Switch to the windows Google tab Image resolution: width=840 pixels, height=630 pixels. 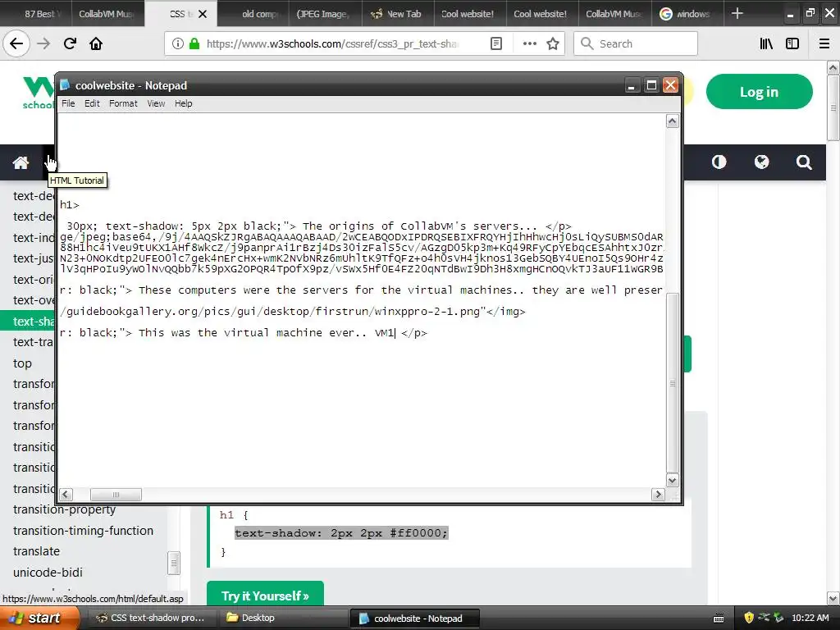point(687,13)
